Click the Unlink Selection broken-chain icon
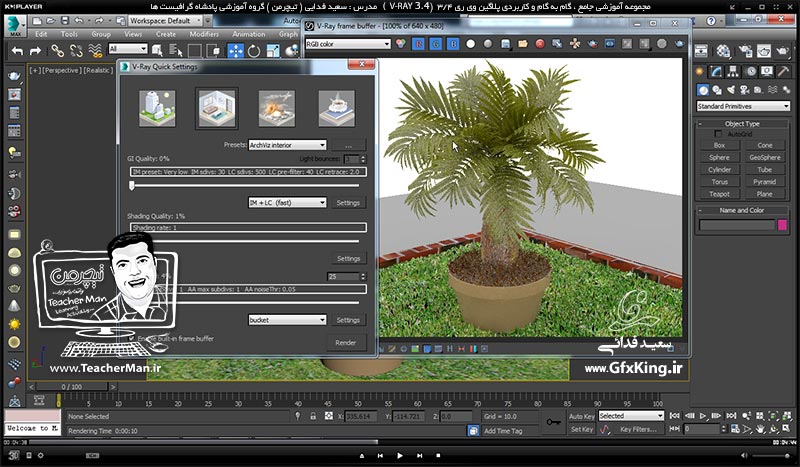The height and width of the screenshot is (467, 800). point(76,51)
